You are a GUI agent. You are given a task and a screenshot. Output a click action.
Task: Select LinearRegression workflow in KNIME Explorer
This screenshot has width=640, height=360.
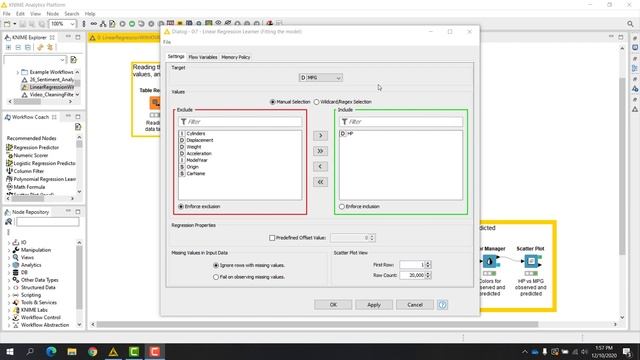pyautogui.click(x=48, y=87)
